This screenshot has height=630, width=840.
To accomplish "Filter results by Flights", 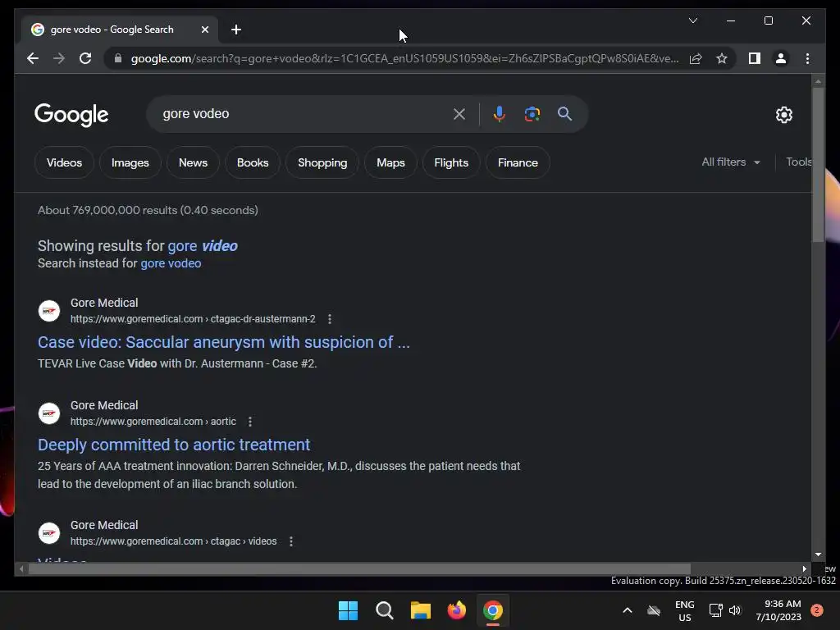I will tap(451, 162).
